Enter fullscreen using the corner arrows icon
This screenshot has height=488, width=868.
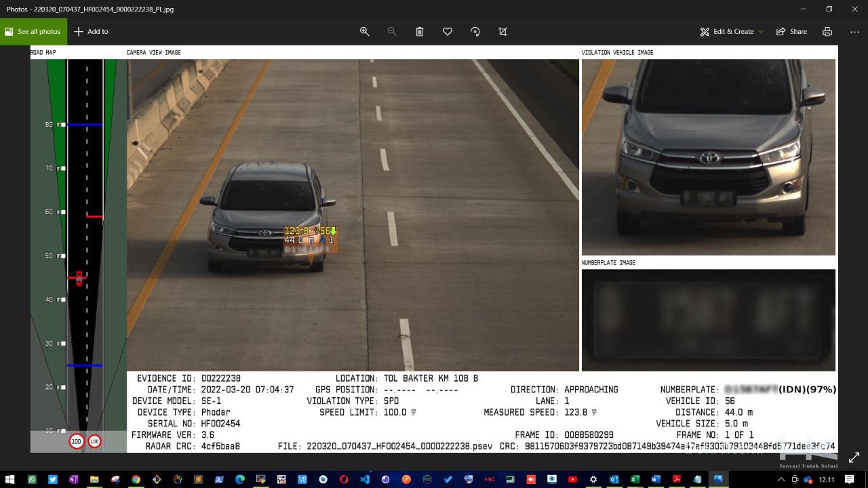point(854,457)
